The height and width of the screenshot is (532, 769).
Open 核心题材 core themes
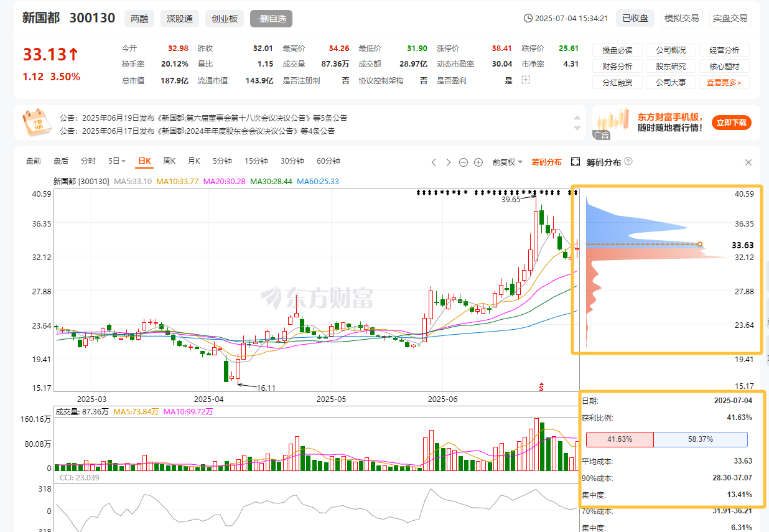[x=724, y=67]
